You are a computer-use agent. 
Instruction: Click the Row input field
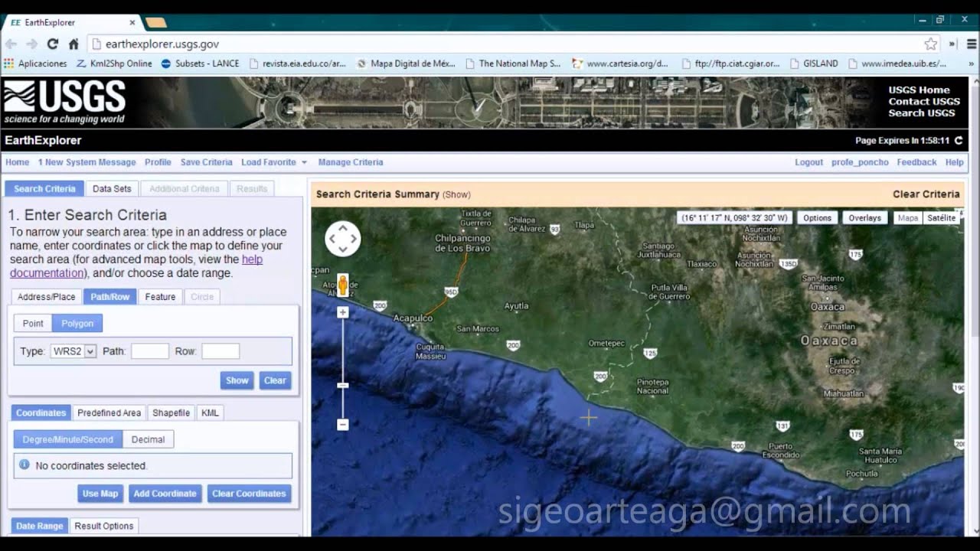(220, 351)
